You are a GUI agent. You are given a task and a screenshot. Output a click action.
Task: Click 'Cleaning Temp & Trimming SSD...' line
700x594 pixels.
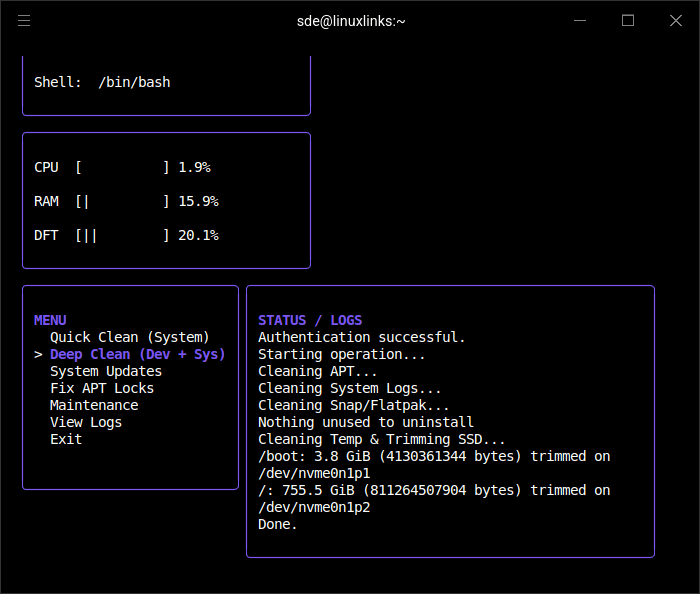click(382, 439)
